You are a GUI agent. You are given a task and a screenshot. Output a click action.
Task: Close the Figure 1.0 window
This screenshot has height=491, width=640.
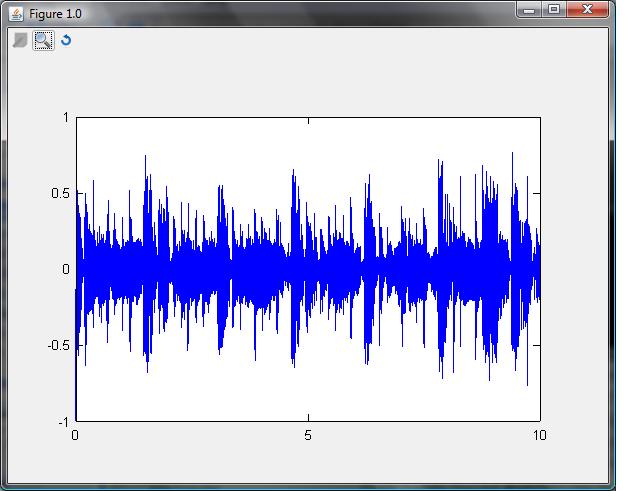587,9
